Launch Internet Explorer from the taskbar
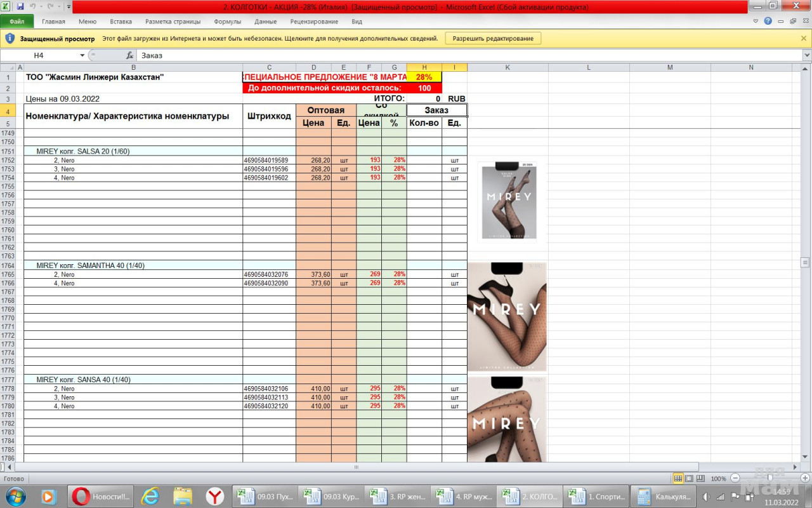812x508 pixels. pos(150,496)
